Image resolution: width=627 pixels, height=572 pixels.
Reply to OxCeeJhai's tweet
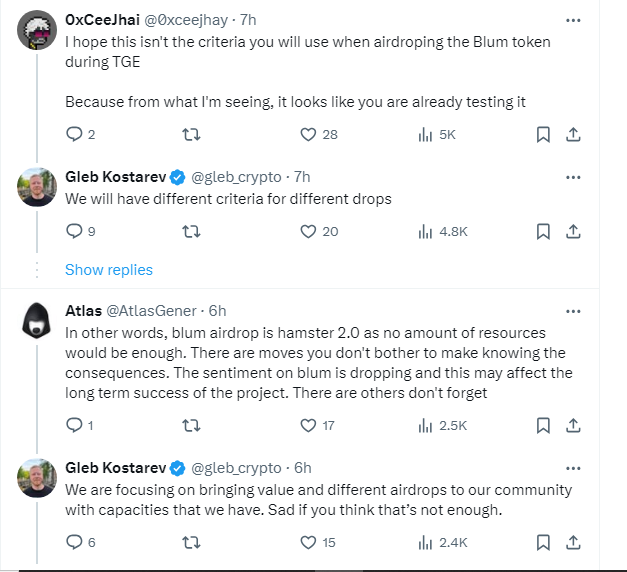click(x=74, y=134)
